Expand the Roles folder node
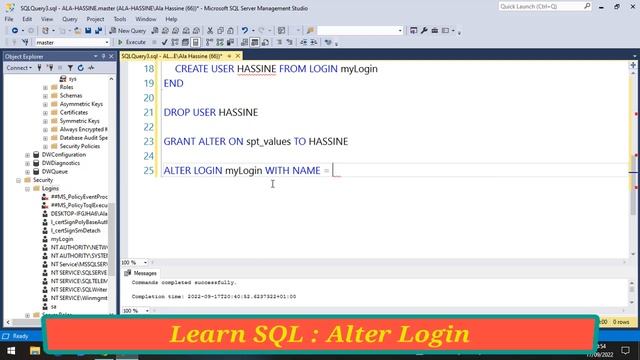The width and height of the screenshot is (640, 360). tap(45, 87)
